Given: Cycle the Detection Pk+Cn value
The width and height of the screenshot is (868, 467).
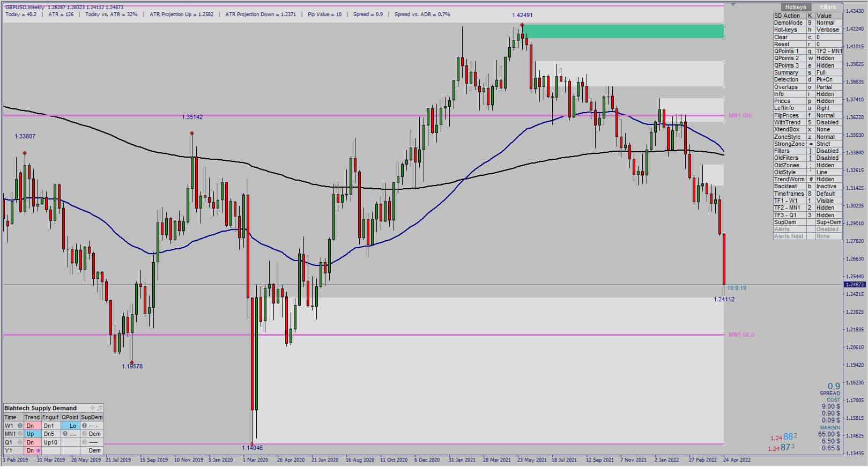Looking at the screenshot, I should point(828,79).
